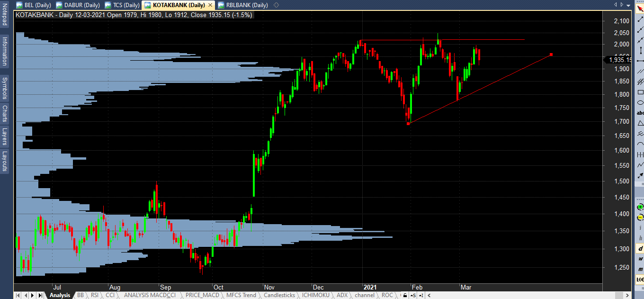Open the Layouts side panel

pos(5,161)
